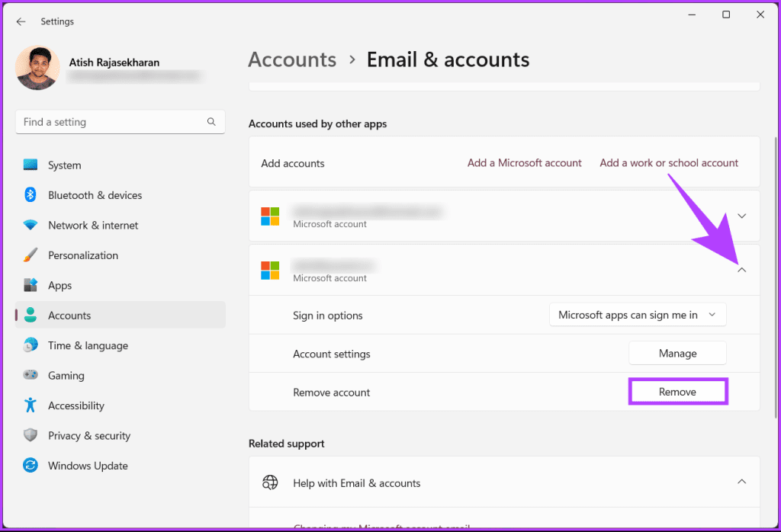The width and height of the screenshot is (781, 532).
Task: Click the globe icon beside Help with Email
Action: click(270, 482)
